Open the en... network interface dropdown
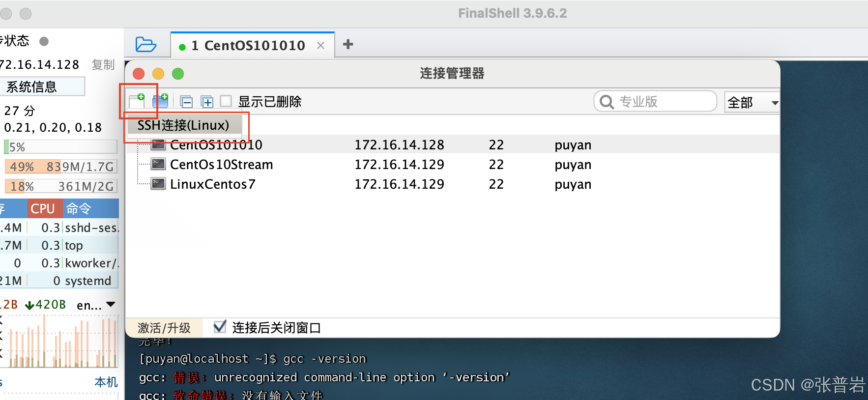 click(x=96, y=305)
